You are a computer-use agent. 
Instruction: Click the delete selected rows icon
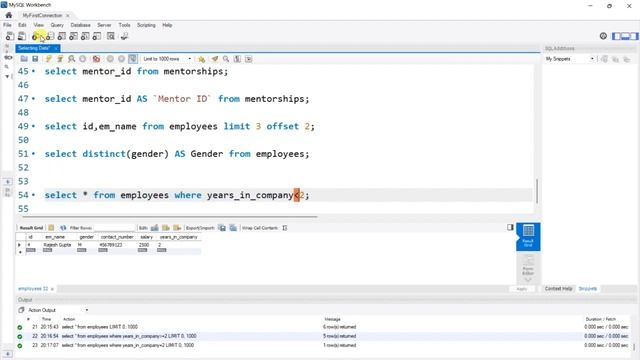[x=177, y=228]
